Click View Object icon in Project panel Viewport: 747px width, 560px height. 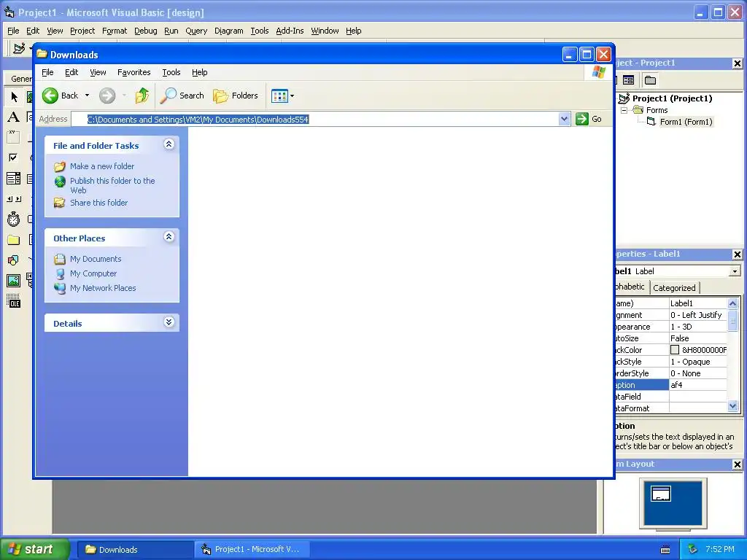(628, 80)
